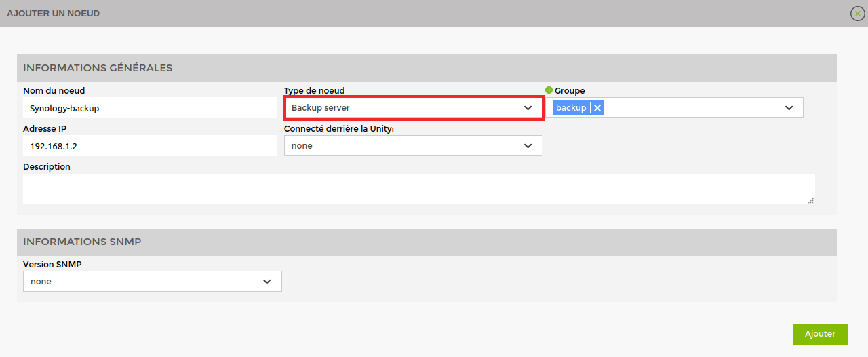The width and height of the screenshot is (868, 357).
Task: Grab the Description field resize handle
Action: click(811, 200)
